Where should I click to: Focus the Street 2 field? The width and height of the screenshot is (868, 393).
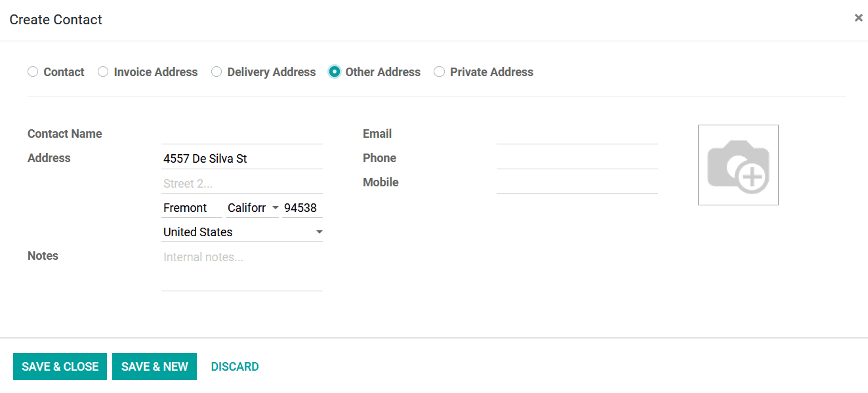[x=242, y=183]
